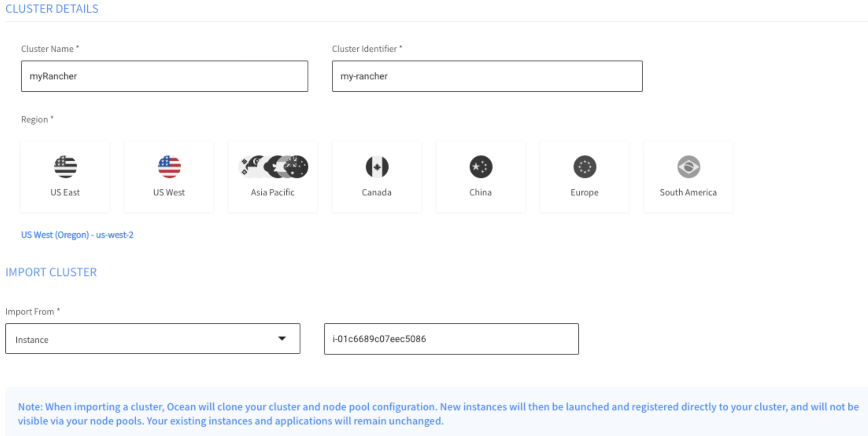The width and height of the screenshot is (868, 436).
Task: Open the Import From 'Instance' dropdown
Action: pyautogui.click(x=152, y=339)
